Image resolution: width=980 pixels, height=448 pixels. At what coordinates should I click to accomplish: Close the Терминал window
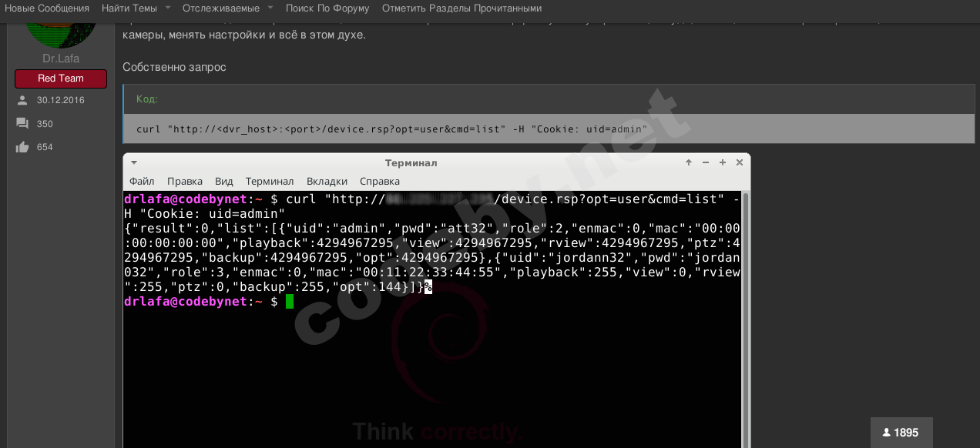click(740, 162)
